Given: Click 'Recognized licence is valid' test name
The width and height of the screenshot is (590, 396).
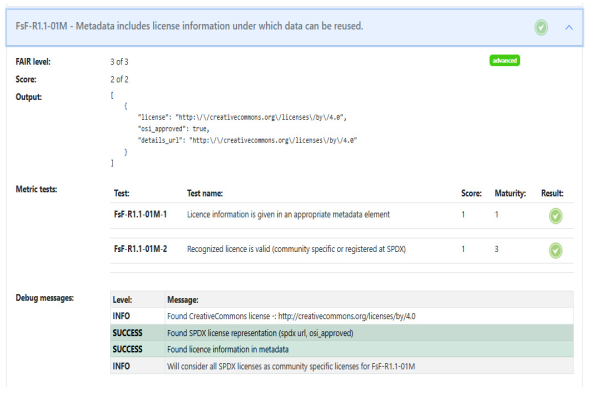Looking at the screenshot, I should coord(296,249).
